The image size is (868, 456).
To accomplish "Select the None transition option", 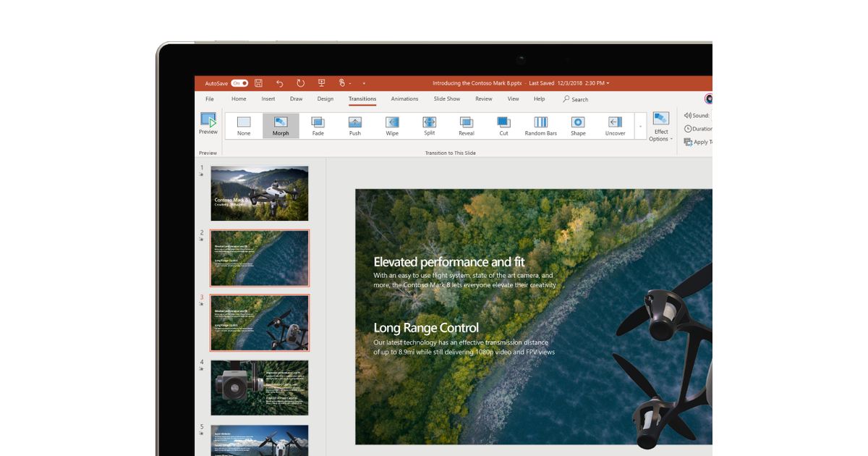I will [x=244, y=125].
